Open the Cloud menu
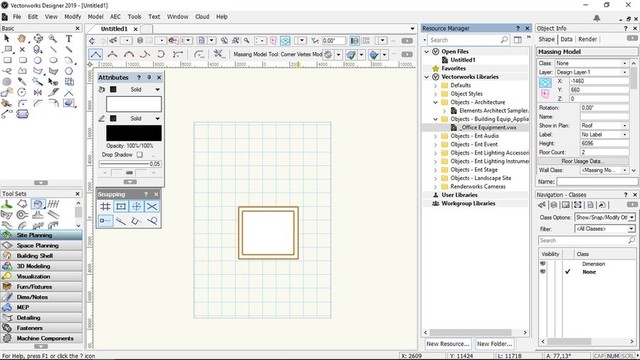640x360 pixels. coord(202,17)
